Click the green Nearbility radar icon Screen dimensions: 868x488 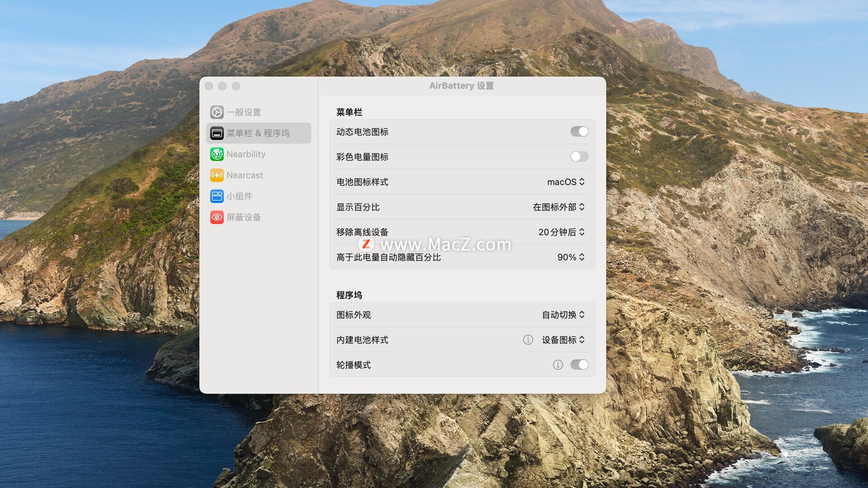click(217, 154)
